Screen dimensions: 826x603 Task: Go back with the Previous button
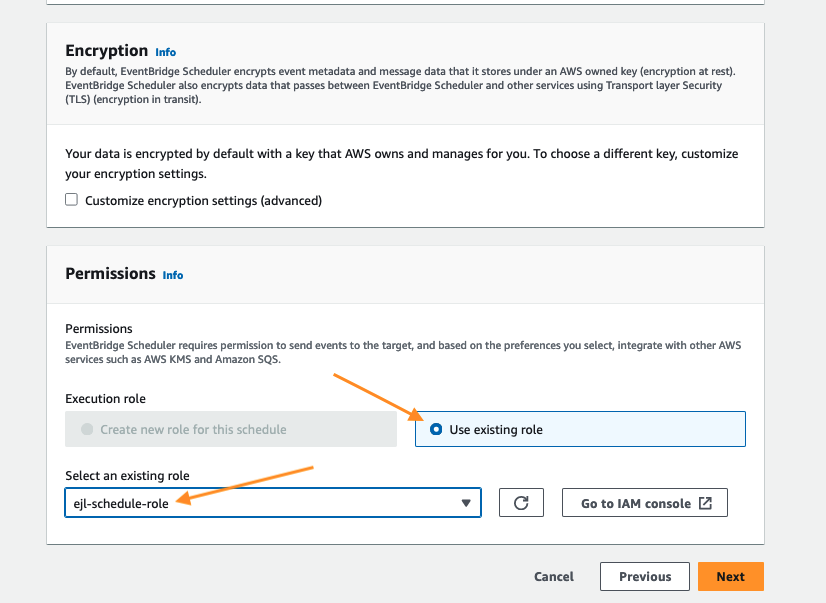point(644,576)
